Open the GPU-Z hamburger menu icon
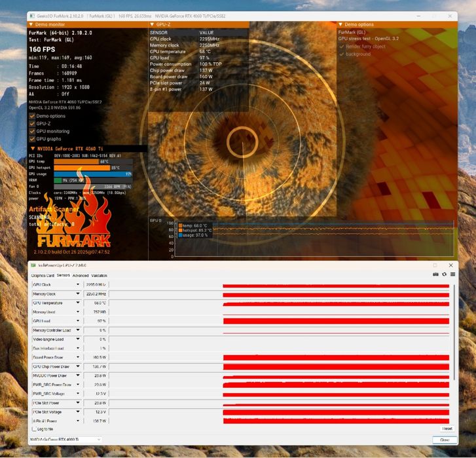This screenshot has height=458, width=476. click(x=452, y=275)
